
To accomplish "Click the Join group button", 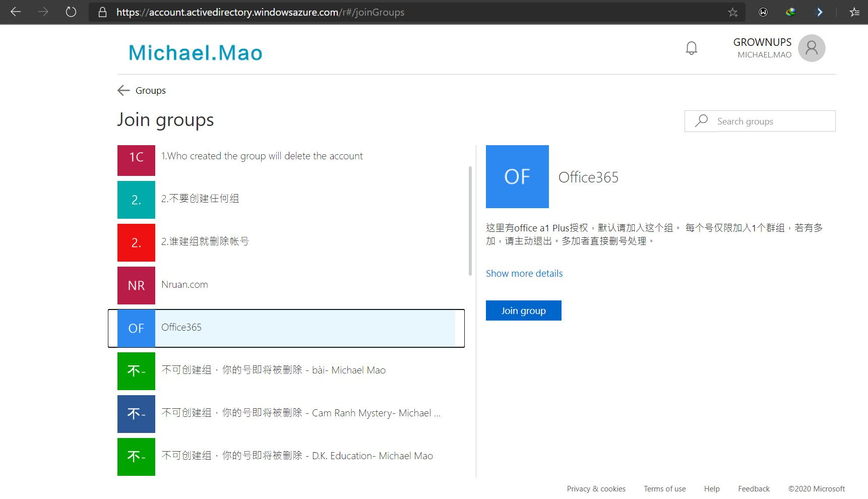I will point(523,310).
